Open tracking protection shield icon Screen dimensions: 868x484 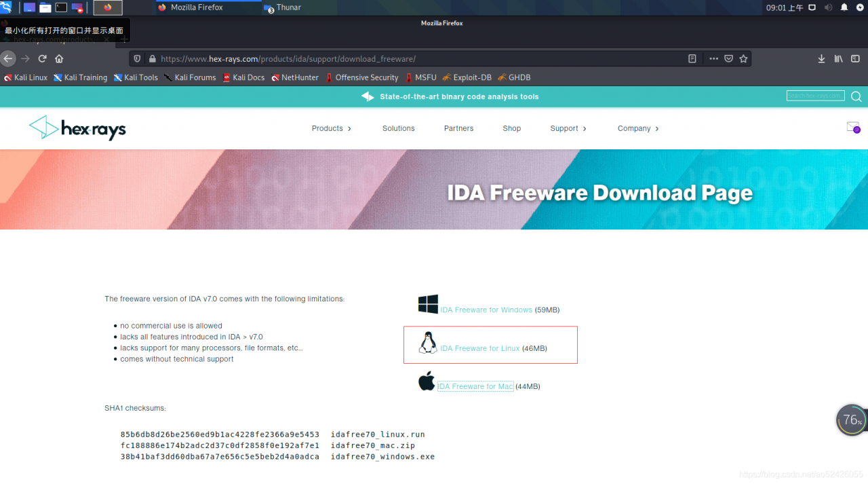pyautogui.click(x=137, y=59)
